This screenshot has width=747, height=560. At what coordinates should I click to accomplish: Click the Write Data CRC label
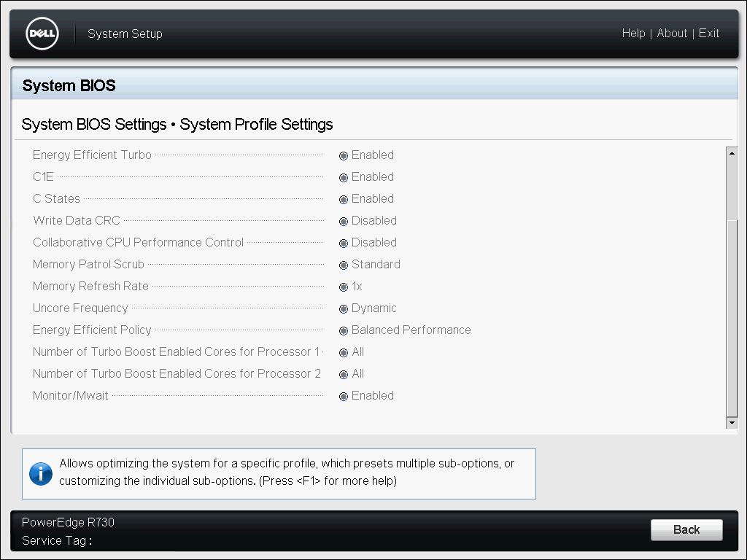pyautogui.click(x=76, y=220)
